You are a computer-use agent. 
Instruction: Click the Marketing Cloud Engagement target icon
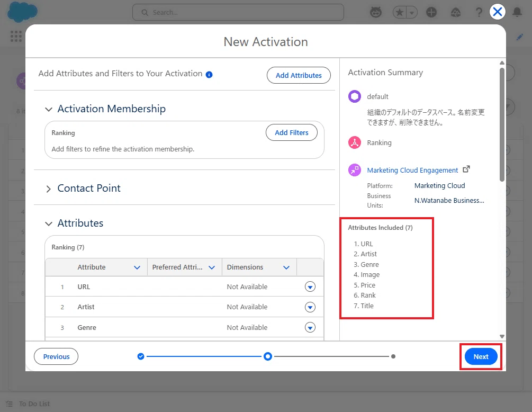(355, 169)
